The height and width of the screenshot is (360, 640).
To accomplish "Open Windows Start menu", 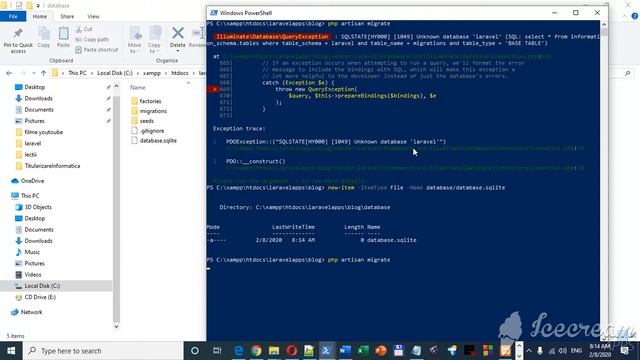I will coord(11,351).
